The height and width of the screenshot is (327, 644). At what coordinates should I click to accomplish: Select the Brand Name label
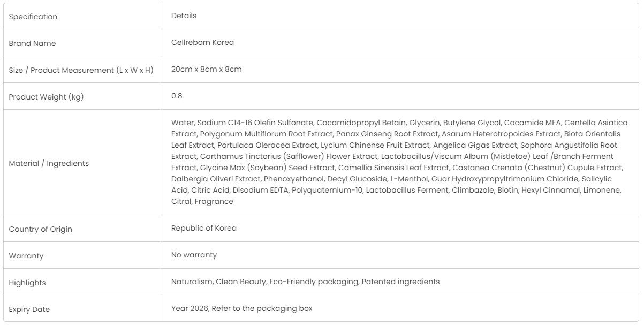pos(32,43)
